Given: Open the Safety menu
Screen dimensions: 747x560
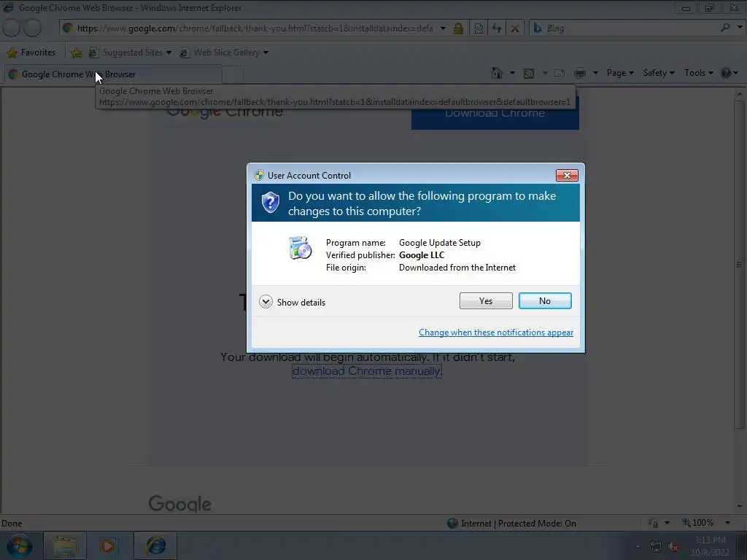Looking at the screenshot, I should [659, 73].
